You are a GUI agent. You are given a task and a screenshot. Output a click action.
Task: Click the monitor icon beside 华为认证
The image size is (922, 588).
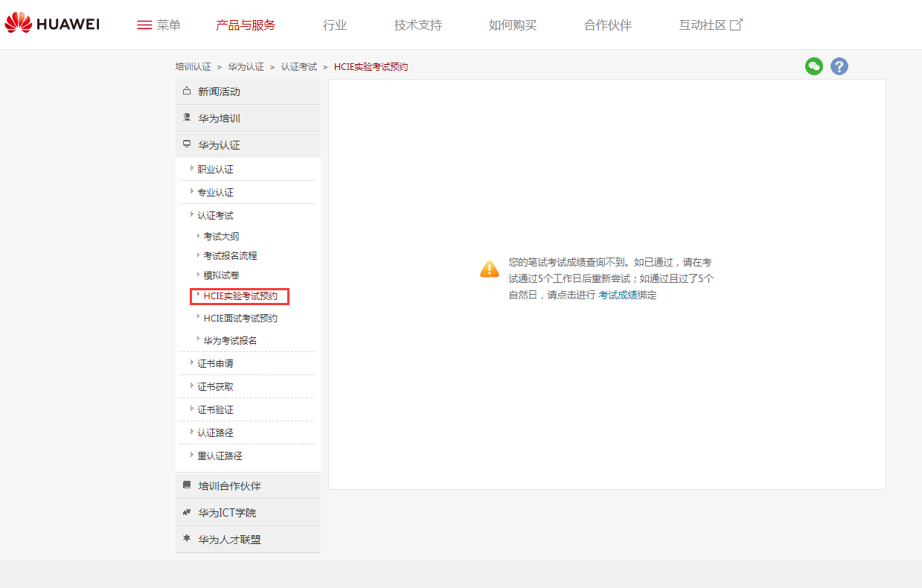tap(187, 144)
